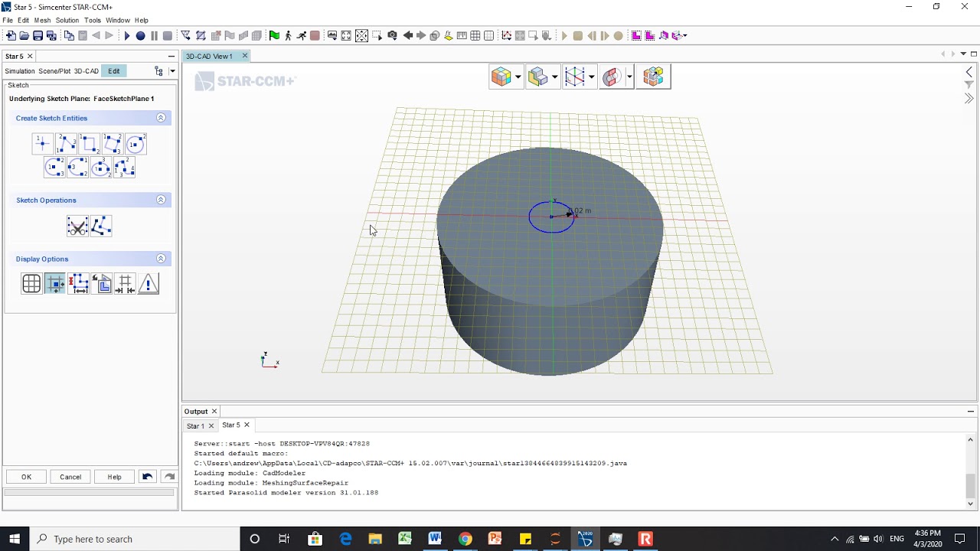Open the grid spacing display option
This screenshot has height=551, width=980.
(126, 284)
